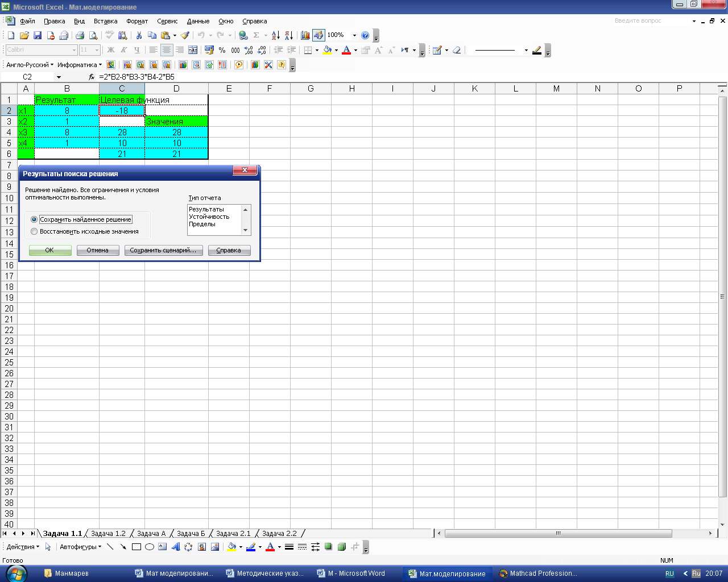Open the Сервис menu
Image resolution: width=728 pixels, height=582 pixels.
[x=167, y=21]
